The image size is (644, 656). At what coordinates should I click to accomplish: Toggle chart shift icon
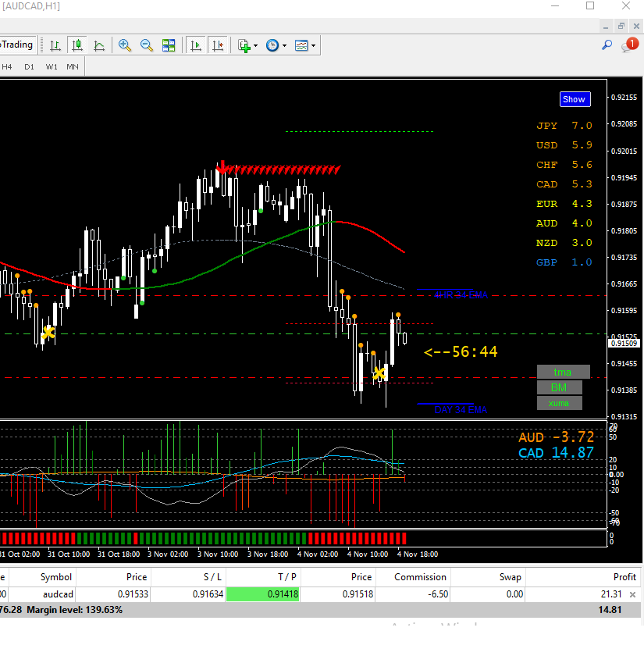click(218, 45)
